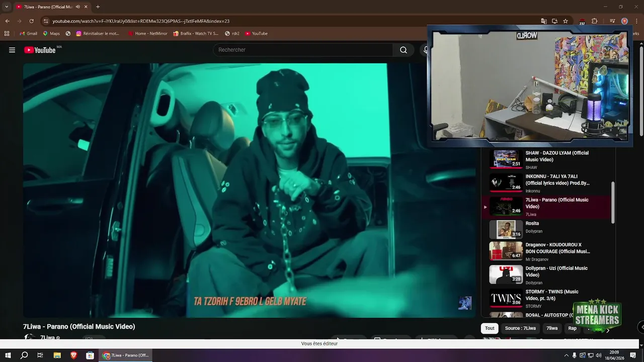Screen dimensions: 644x362
Task: Select the 7liwa filter chip
Action: coord(552,328)
